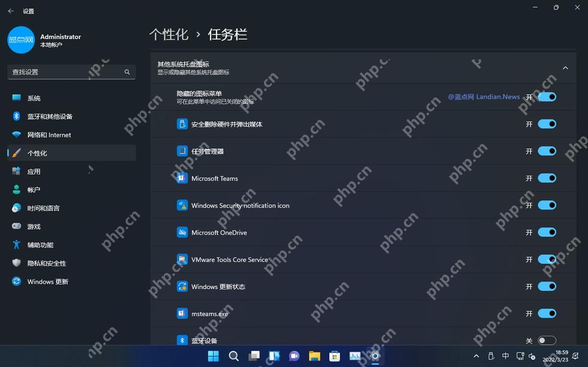Open Microsoft Store from the taskbar

click(335, 356)
